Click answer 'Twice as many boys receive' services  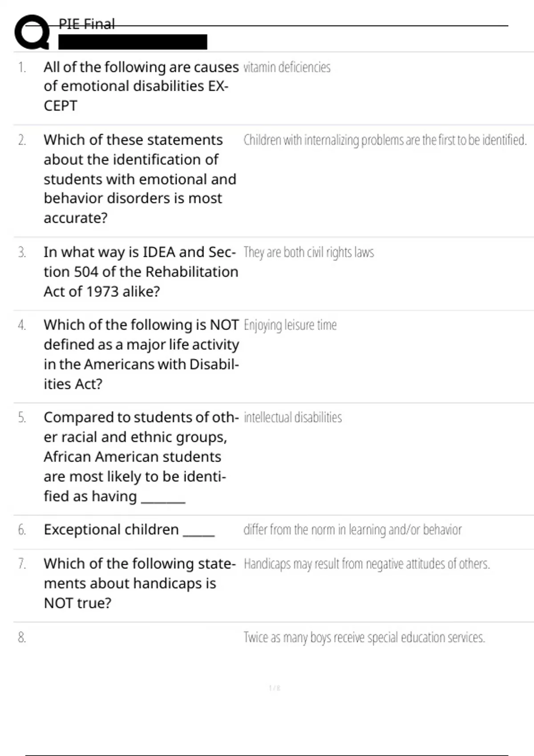click(x=364, y=638)
